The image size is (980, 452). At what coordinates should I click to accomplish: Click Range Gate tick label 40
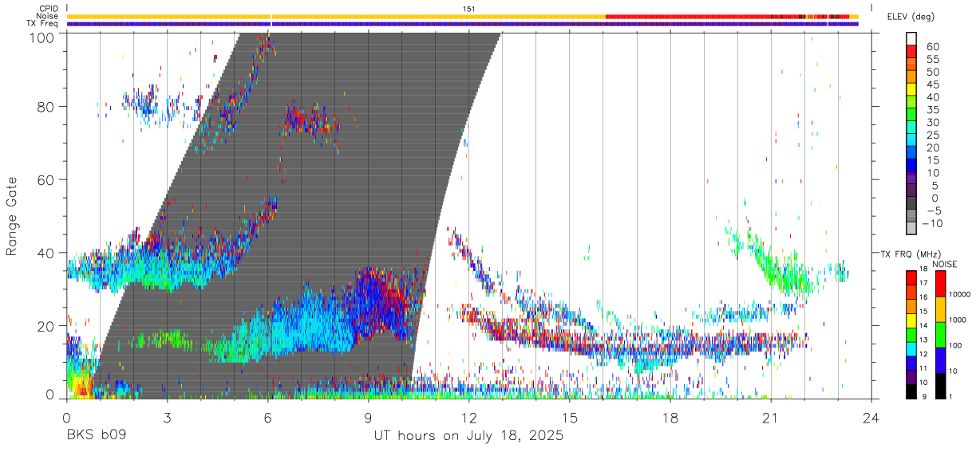tap(45, 253)
